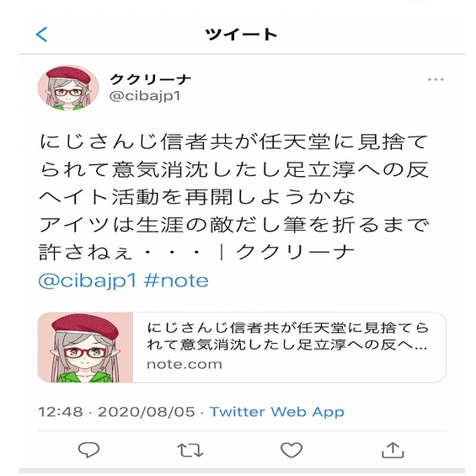476x476 pixels.
Task: Click the display name ククリーナ
Action: click(x=150, y=79)
